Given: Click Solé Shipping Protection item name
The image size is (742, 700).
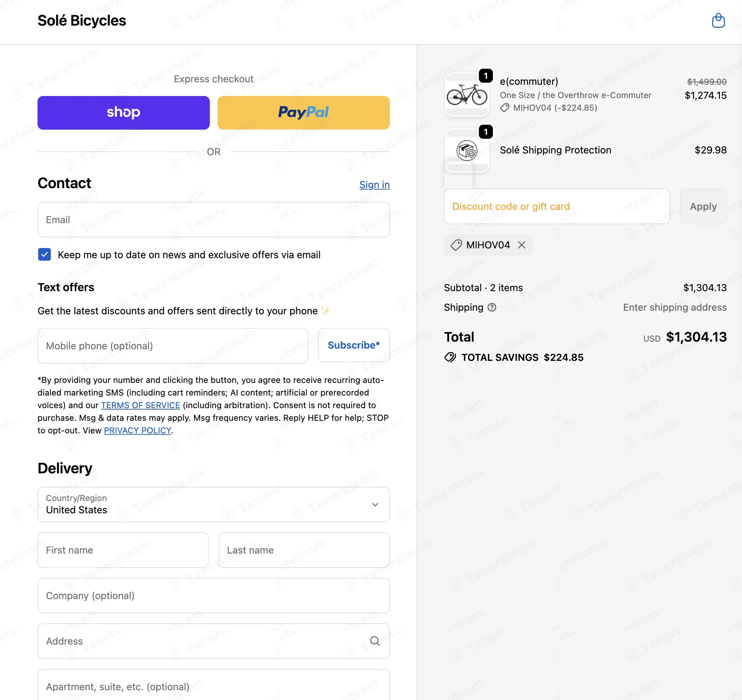Looking at the screenshot, I should tap(555, 150).
